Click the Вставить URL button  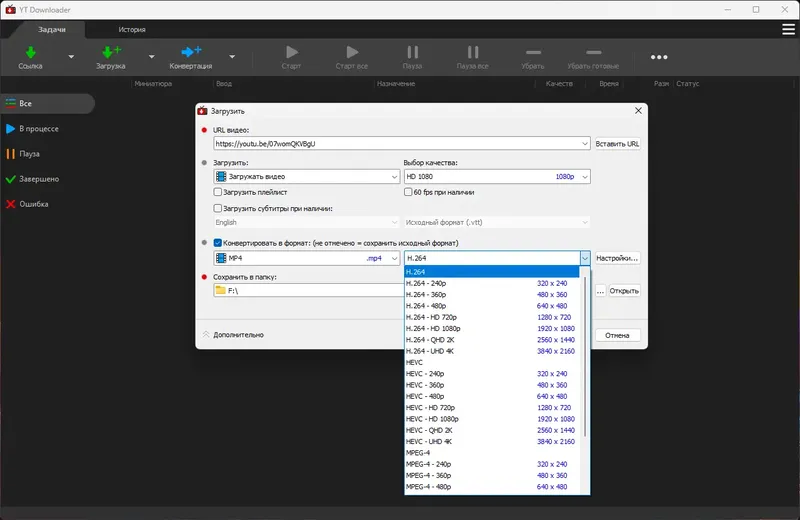tap(617, 144)
